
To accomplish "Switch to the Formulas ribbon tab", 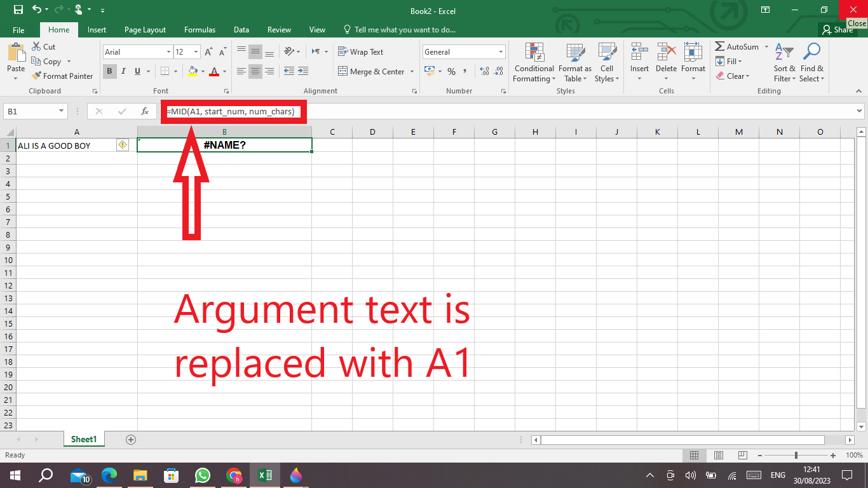I will click(200, 30).
